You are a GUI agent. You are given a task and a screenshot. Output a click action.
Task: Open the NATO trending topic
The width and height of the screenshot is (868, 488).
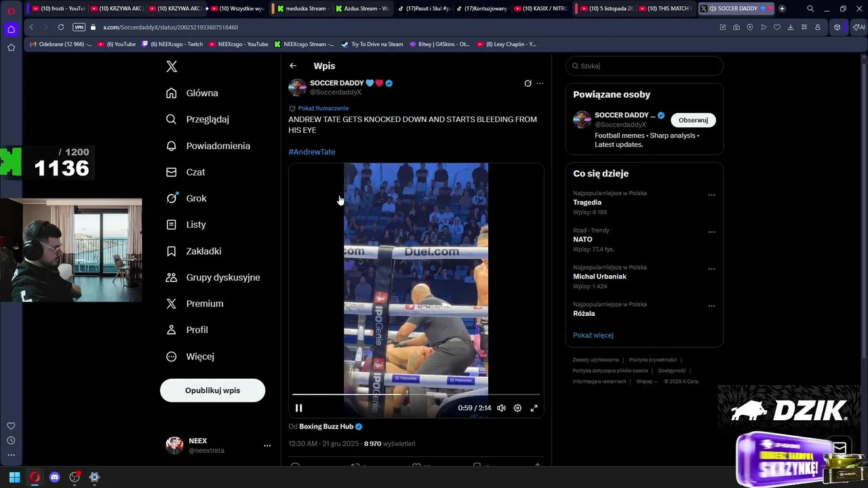tap(583, 239)
